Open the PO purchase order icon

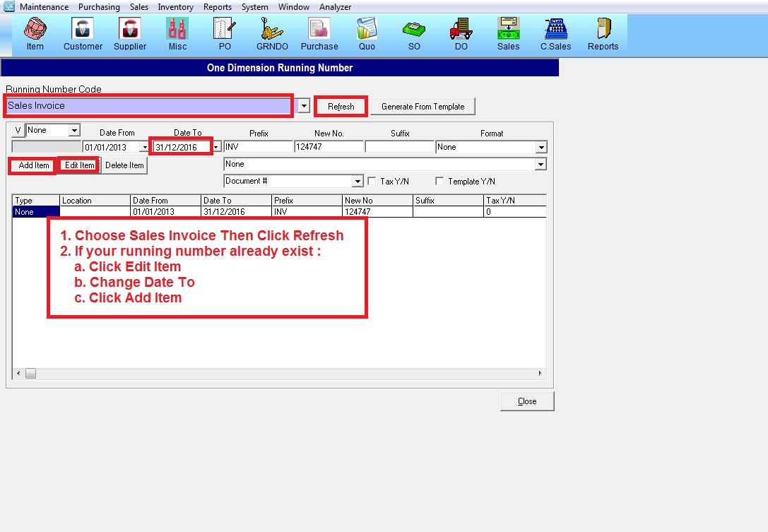225,34
